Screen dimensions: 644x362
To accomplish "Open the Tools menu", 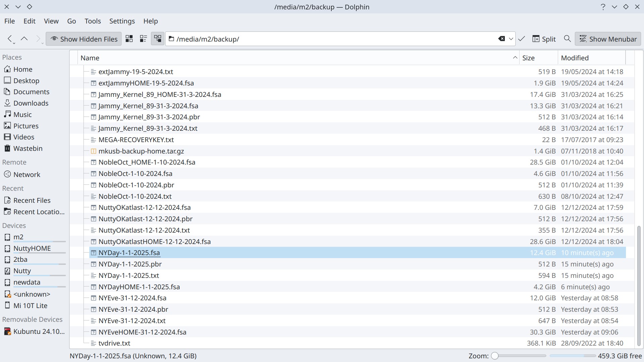I will pos(93,21).
